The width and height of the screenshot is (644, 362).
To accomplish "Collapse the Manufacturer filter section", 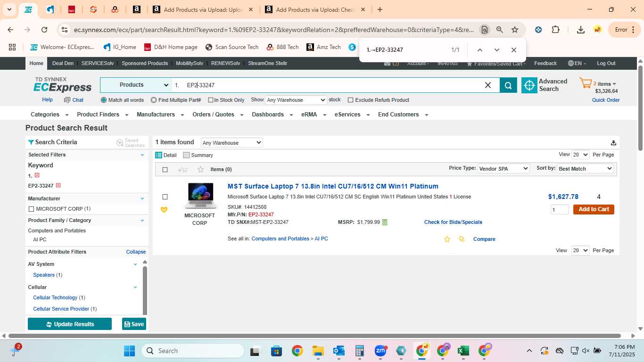I will [x=142, y=198].
